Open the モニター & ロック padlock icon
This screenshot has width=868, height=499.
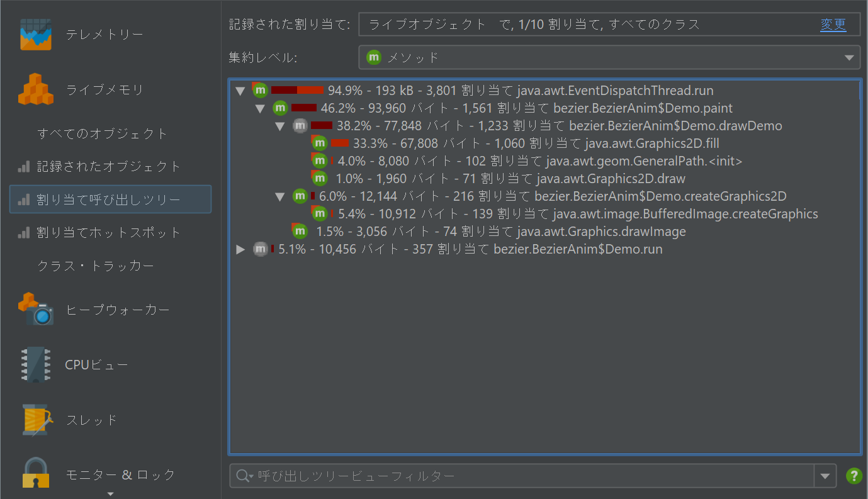pyautogui.click(x=35, y=473)
